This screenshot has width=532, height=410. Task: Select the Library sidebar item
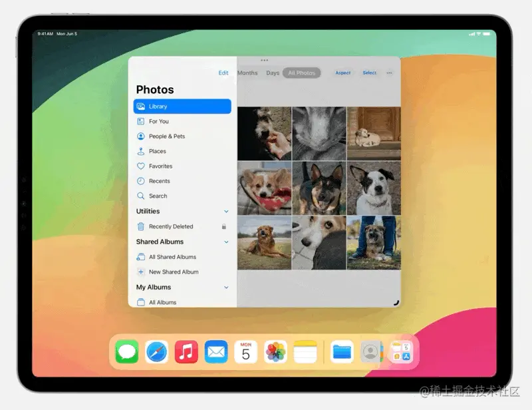point(182,106)
